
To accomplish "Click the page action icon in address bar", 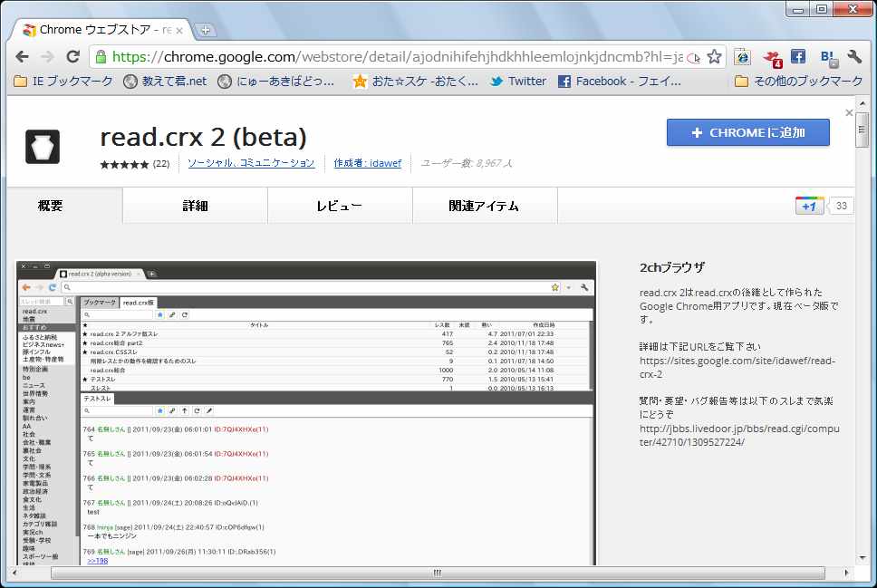I will point(694,57).
